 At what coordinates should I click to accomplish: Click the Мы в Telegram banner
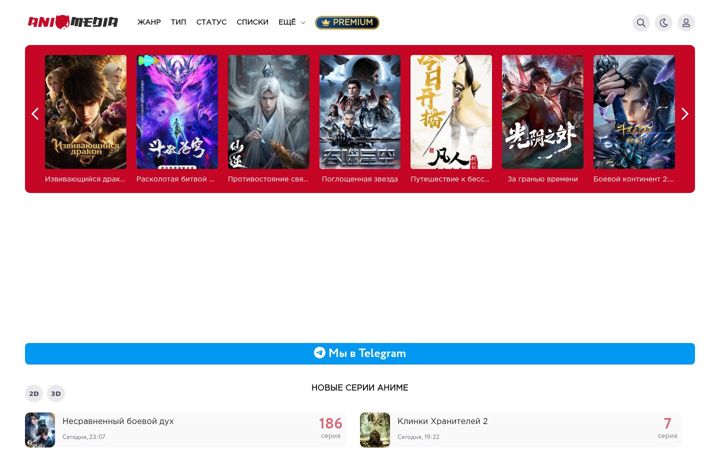click(x=360, y=354)
